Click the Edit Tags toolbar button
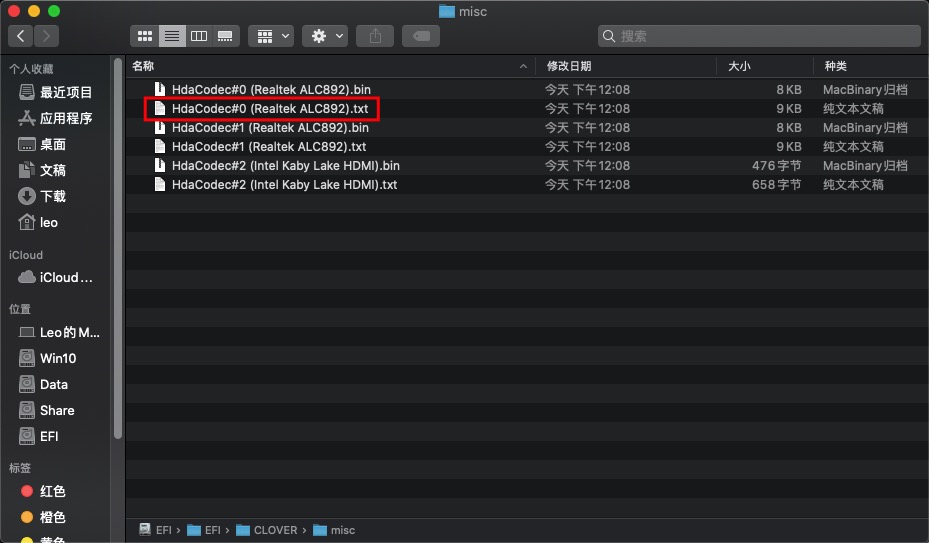 point(421,36)
